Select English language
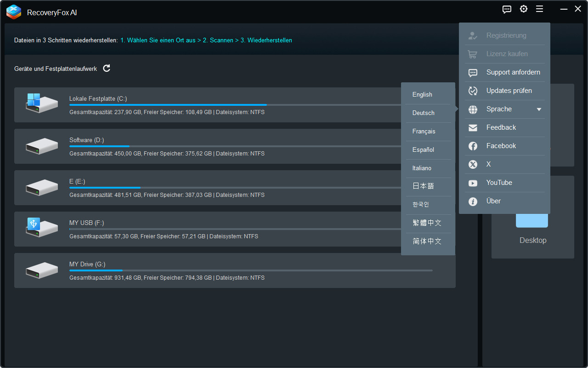This screenshot has height=368, width=588. [x=428, y=94]
